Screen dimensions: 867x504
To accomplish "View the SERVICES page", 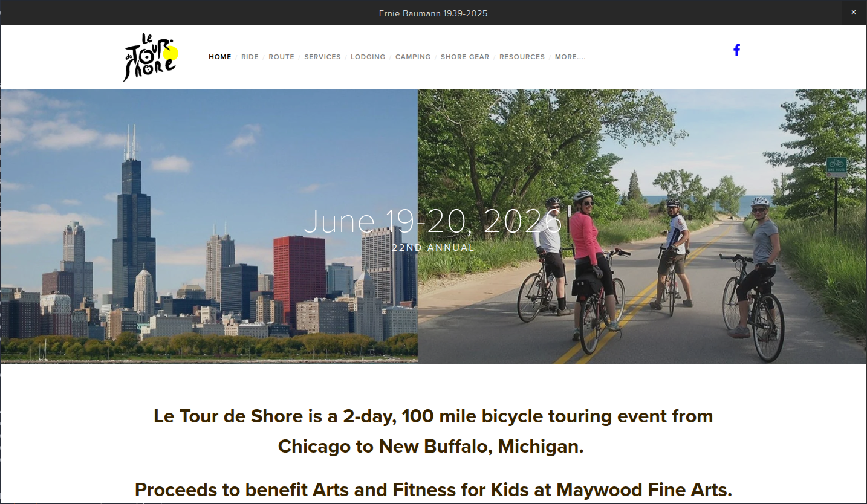I will [x=322, y=57].
